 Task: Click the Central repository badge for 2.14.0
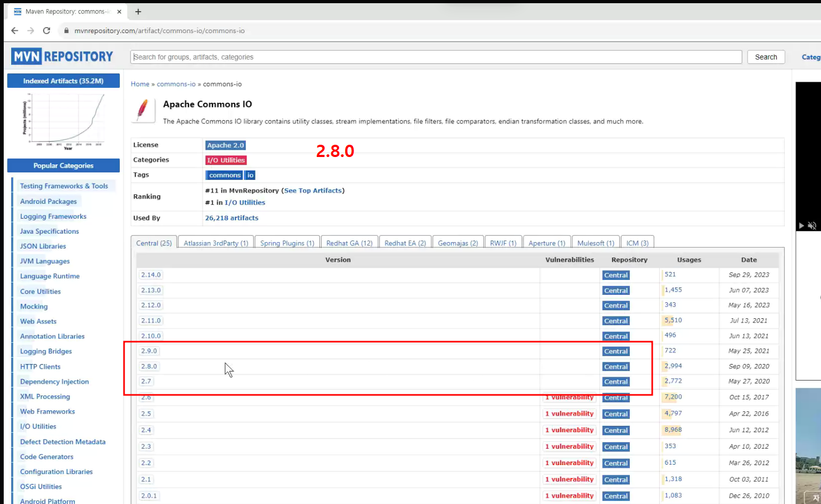click(x=616, y=275)
